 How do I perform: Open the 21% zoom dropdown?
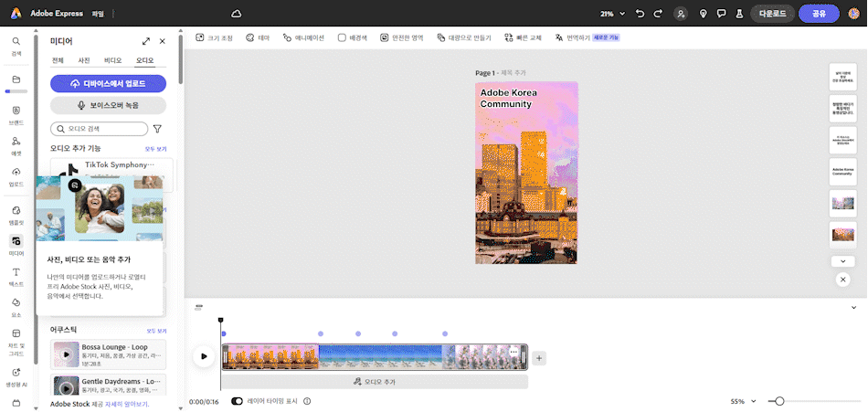pyautogui.click(x=612, y=14)
